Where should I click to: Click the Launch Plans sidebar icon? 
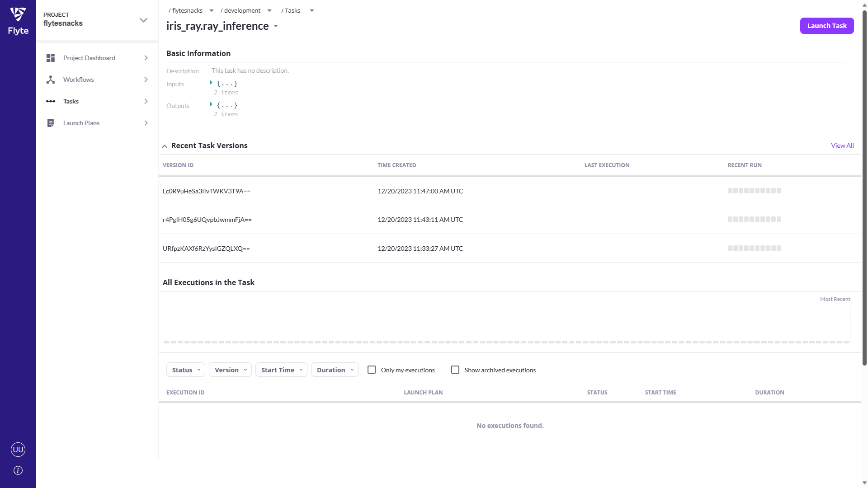pyautogui.click(x=51, y=123)
